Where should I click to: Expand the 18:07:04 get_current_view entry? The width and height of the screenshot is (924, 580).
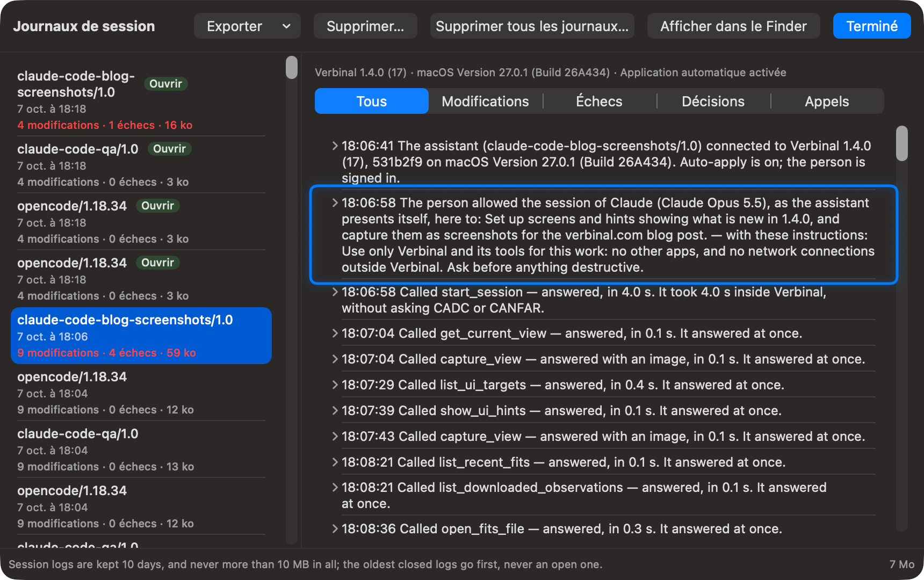[335, 333]
